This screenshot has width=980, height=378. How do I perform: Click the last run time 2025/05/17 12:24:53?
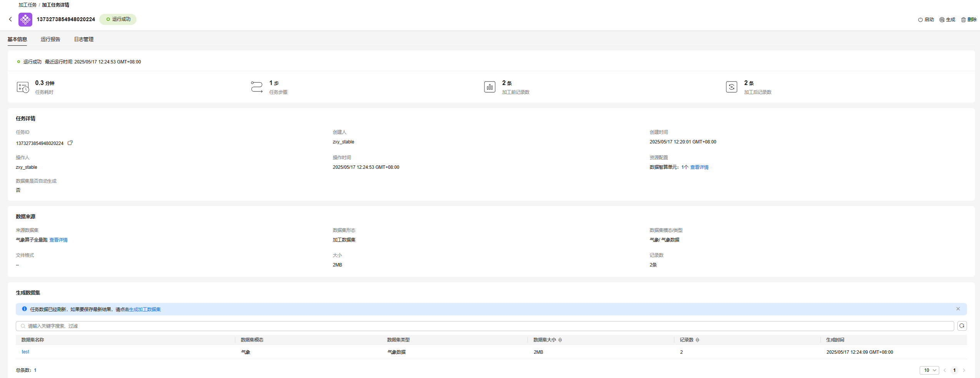tap(108, 62)
